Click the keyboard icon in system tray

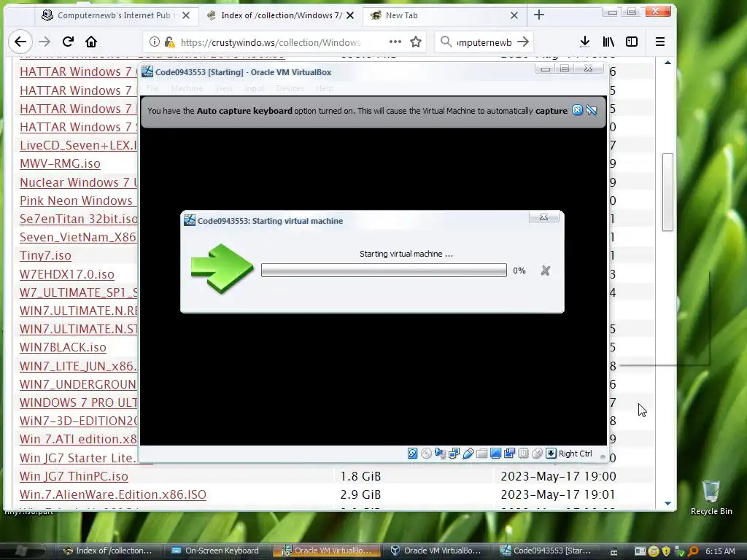point(614,551)
